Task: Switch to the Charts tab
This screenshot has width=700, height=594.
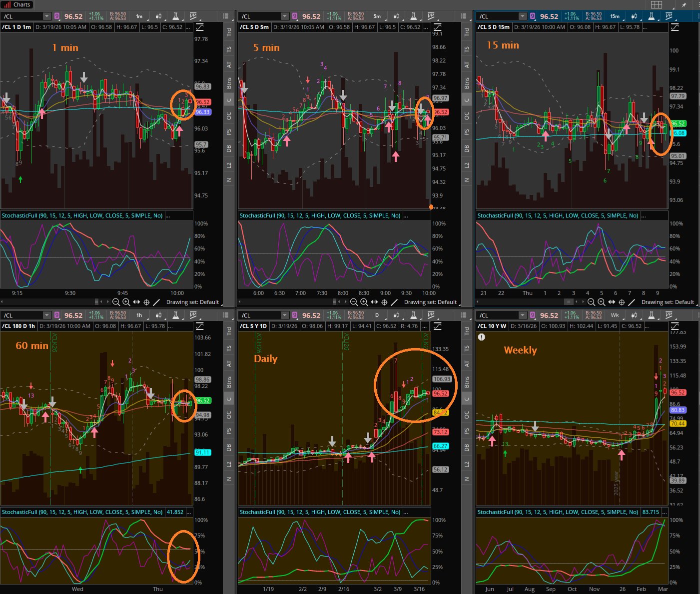Action: [17, 4]
